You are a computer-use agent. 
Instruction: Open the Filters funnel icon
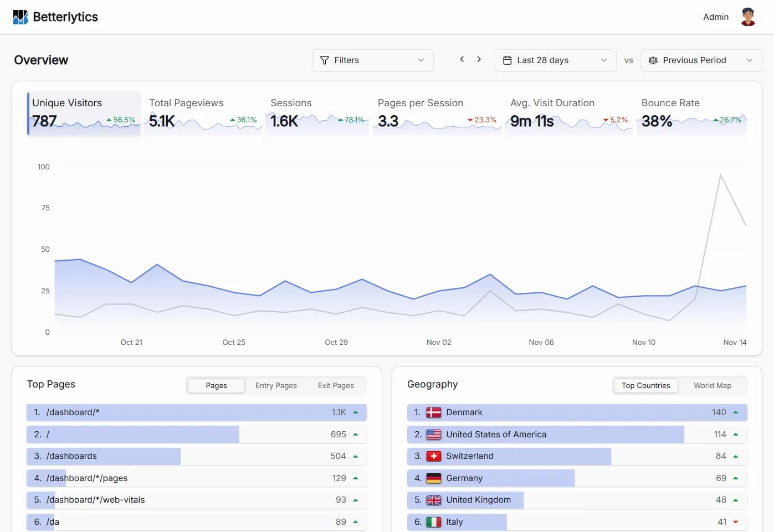point(325,60)
